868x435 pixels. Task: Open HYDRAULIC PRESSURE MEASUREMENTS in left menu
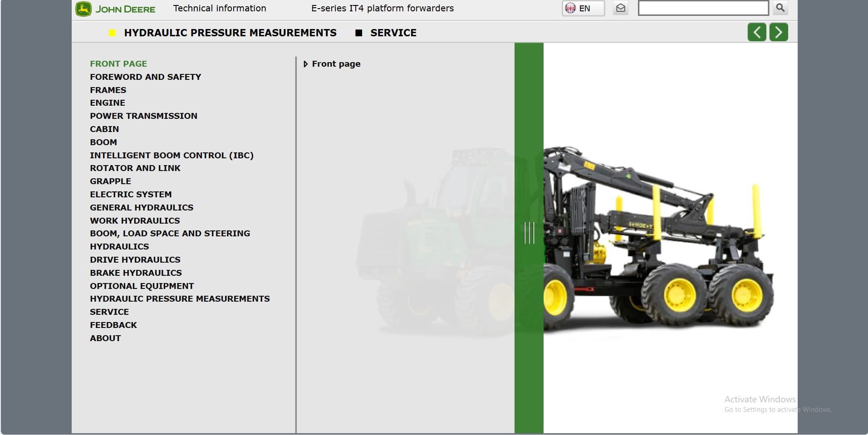pyautogui.click(x=180, y=299)
